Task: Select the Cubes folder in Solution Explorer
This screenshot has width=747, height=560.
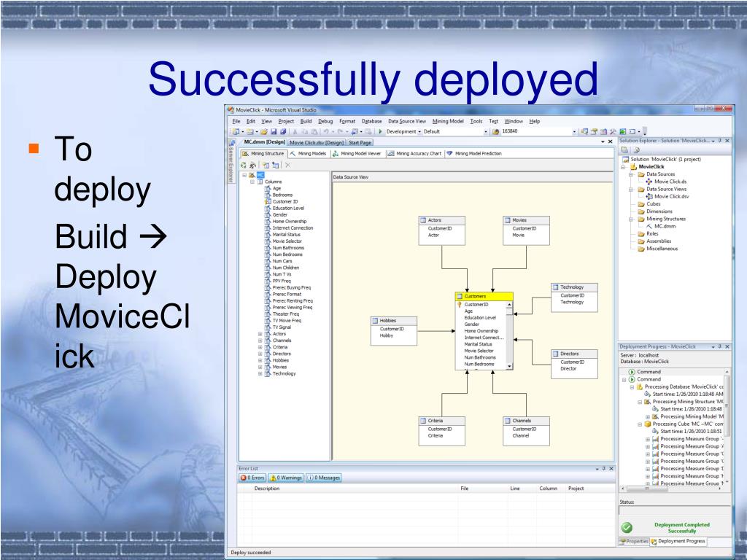Action: tap(653, 204)
